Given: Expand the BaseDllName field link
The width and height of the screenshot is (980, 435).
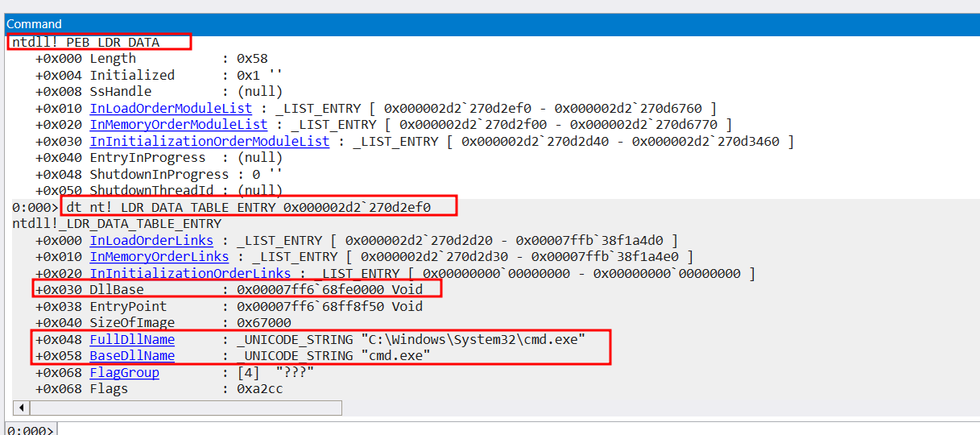Looking at the screenshot, I should pyautogui.click(x=132, y=356).
